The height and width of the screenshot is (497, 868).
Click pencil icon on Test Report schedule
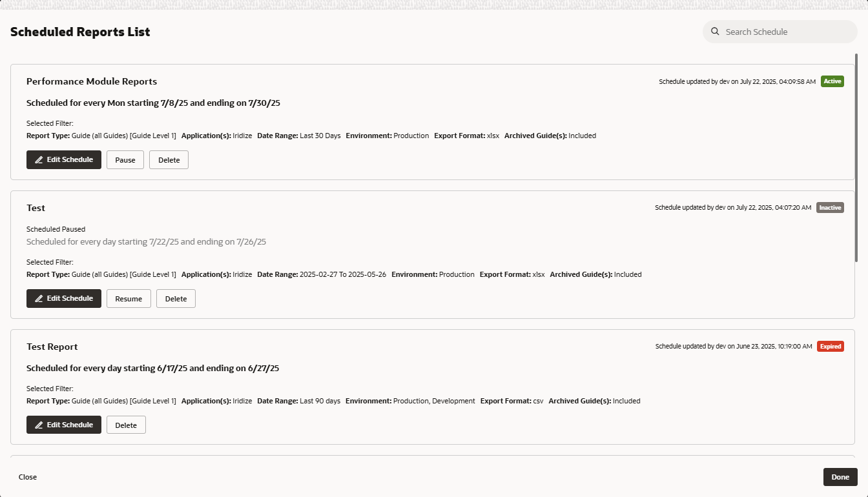[x=39, y=425]
